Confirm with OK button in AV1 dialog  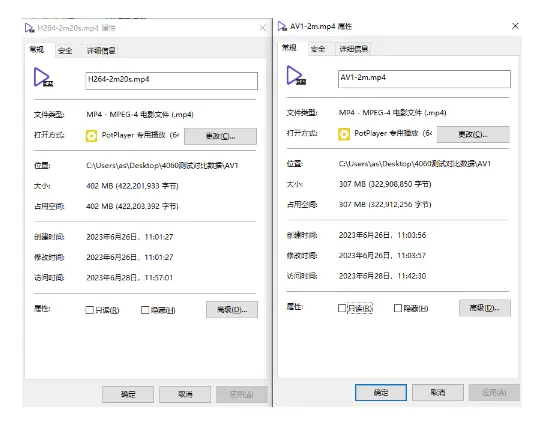pyautogui.click(x=381, y=392)
